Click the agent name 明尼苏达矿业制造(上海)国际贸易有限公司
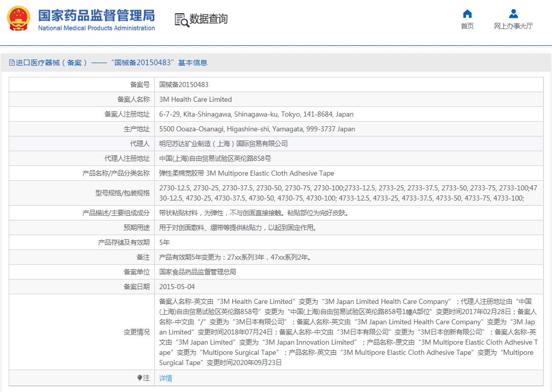Viewport: 552px width, 392px height. pyautogui.click(x=224, y=144)
